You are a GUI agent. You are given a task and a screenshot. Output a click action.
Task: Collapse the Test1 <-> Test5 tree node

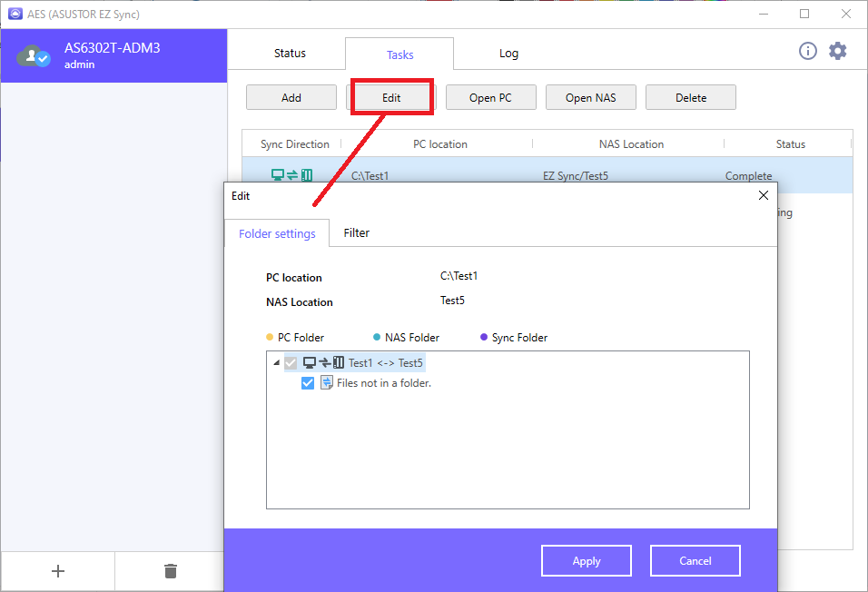point(276,362)
